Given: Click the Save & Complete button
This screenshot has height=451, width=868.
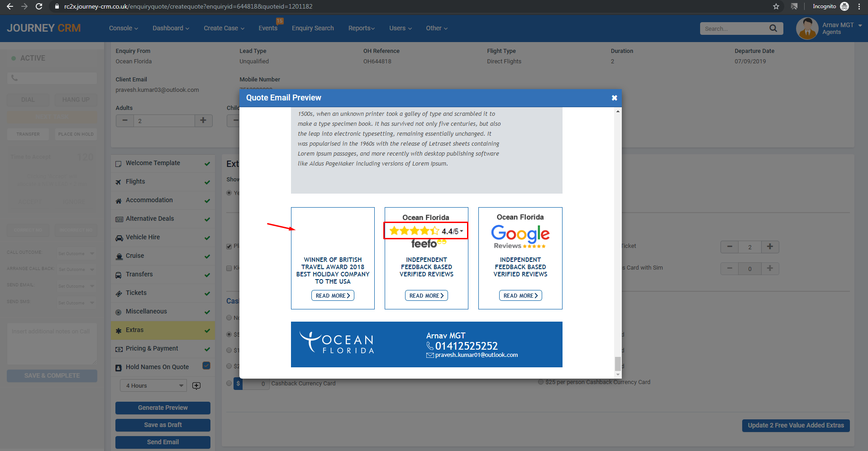Looking at the screenshot, I should pyautogui.click(x=52, y=375).
